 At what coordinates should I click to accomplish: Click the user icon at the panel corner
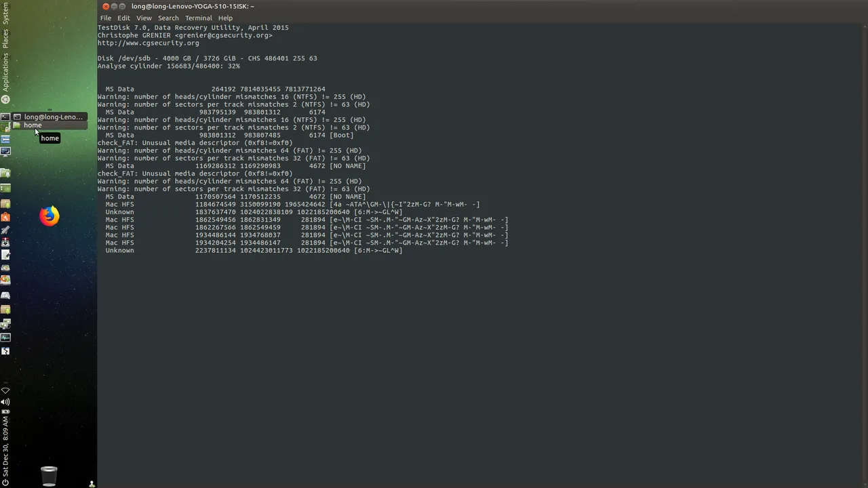tap(92, 483)
